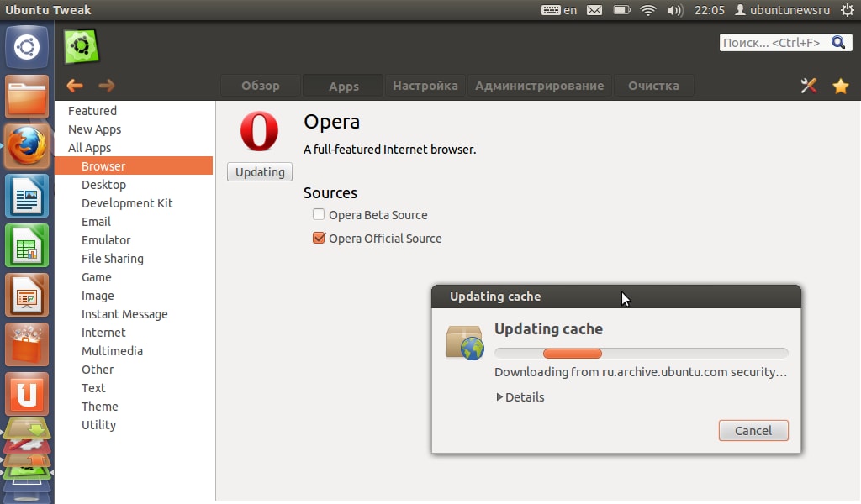Open Ubuntu One launcher icon
Image resolution: width=861 pixels, height=504 pixels.
click(26, 394)
